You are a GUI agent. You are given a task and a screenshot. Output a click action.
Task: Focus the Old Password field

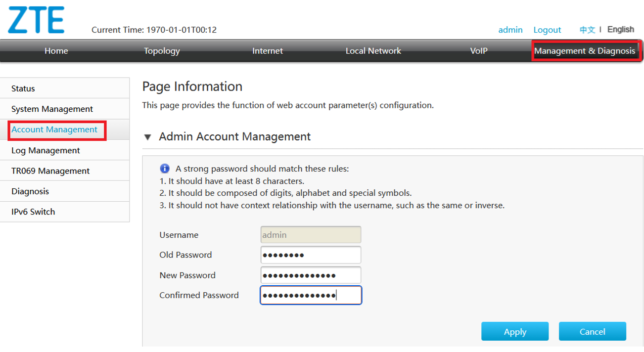click(311, 255)
